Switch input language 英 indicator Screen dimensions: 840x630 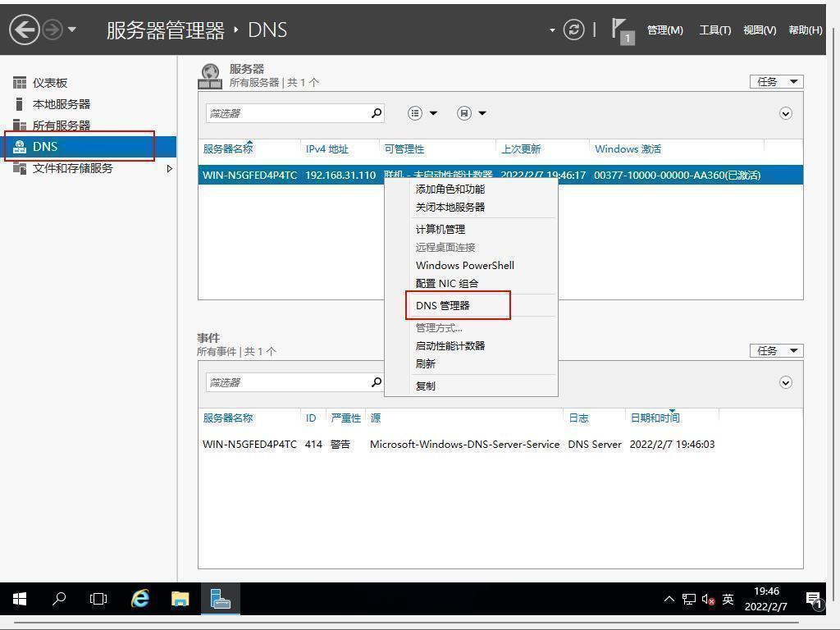coord(728,599)
